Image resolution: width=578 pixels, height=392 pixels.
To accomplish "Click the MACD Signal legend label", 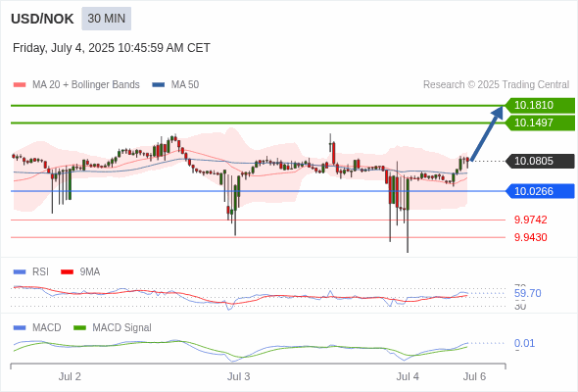I will (x=122, y=327).
